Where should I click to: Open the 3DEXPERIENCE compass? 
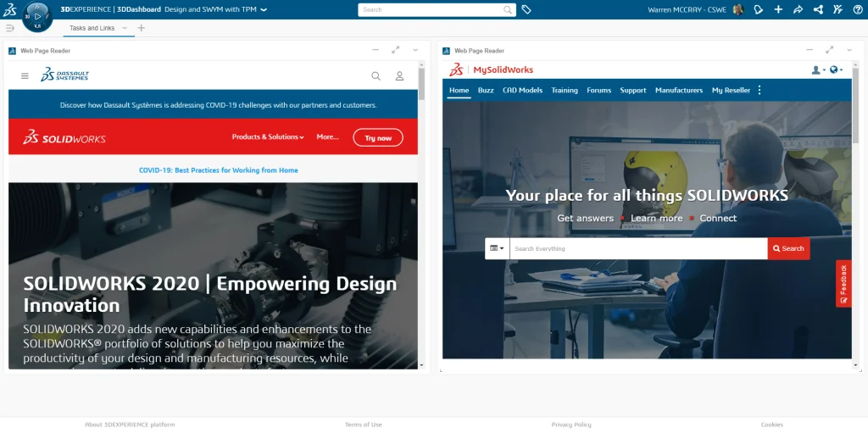coord(37,17)
